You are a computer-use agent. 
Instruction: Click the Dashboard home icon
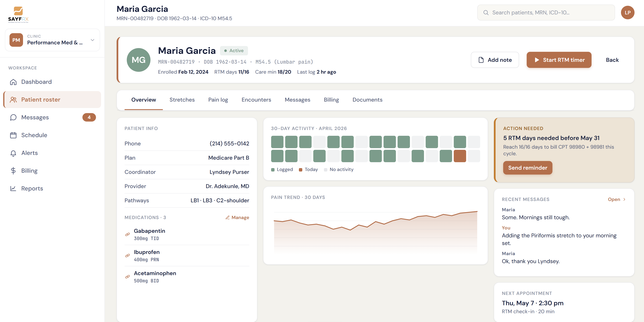coord(13,82)
